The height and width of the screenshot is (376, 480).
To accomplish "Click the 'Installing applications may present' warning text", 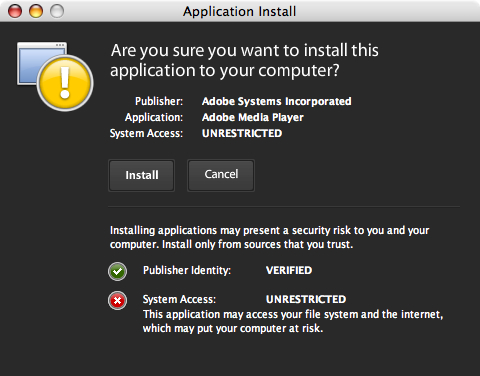I will click(270, 237).
